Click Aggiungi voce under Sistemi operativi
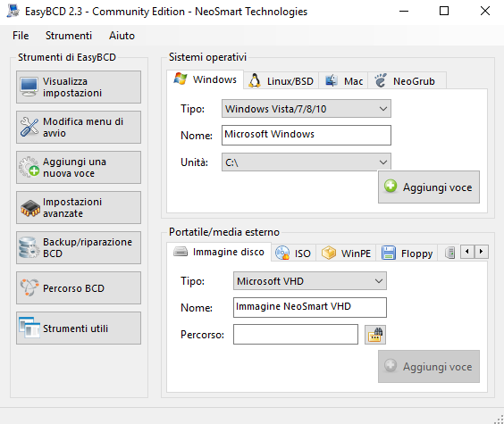 [x=429, y=187]
